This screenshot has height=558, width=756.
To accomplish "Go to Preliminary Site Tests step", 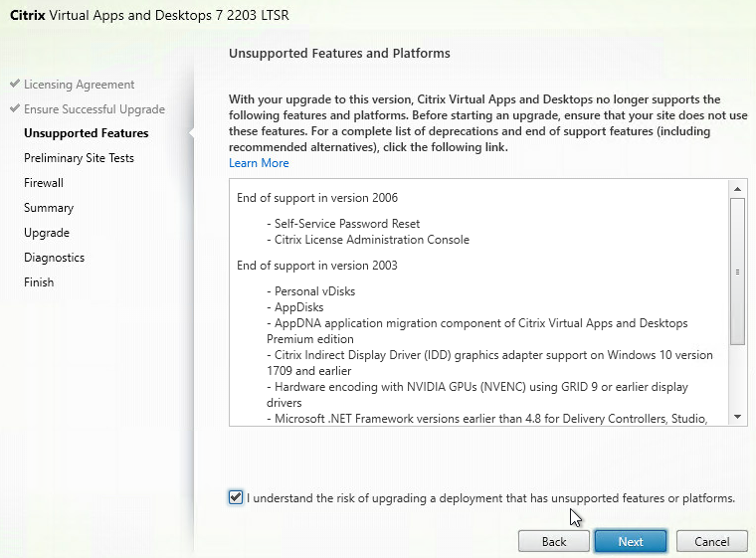I will tap(79, 158).
